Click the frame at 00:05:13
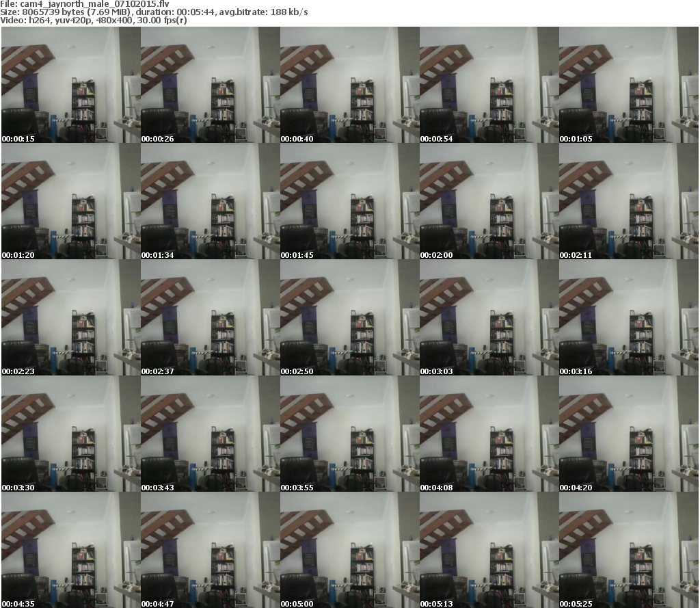The height and width of the screenshot is (608, 700). tap(489, 550)
